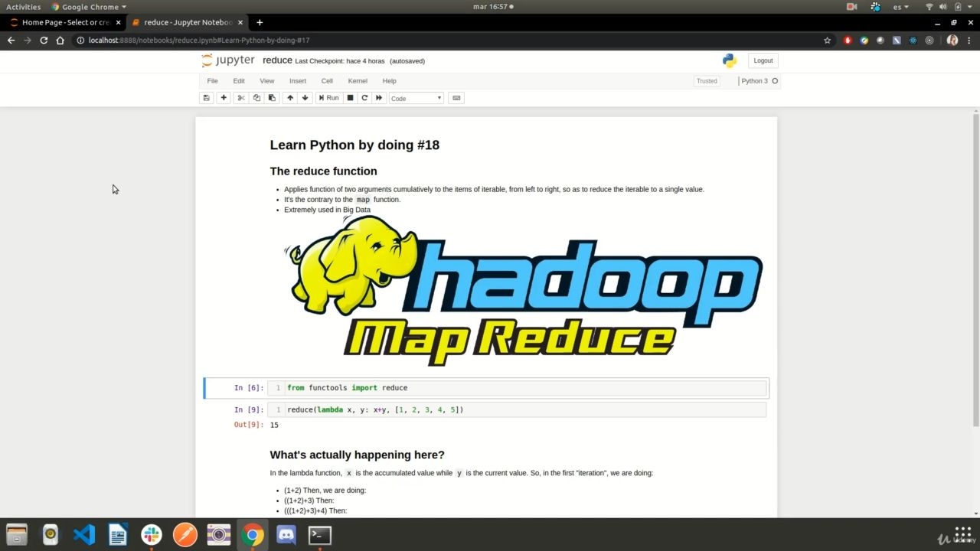This screenshot has height=551, width=980.
Task: Save the notebook with the floppy disk icon
Action: click(x=206, y=98)
